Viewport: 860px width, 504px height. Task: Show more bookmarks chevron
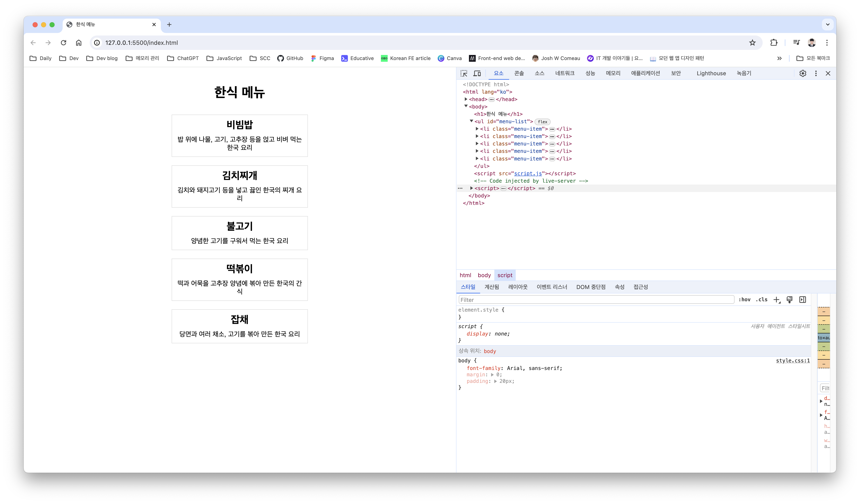[x=779, y=58]
